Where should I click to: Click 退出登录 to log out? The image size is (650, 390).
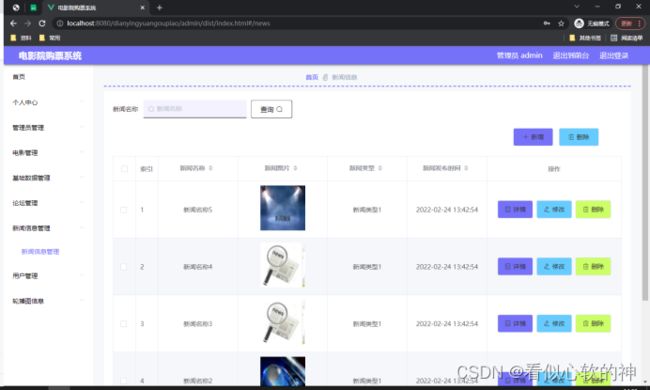coord(614,55)
